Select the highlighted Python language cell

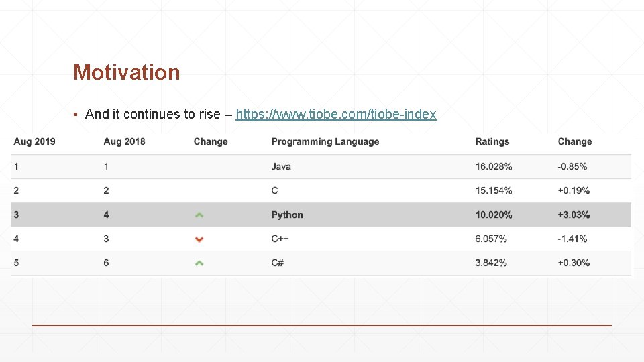click(287, 215)
